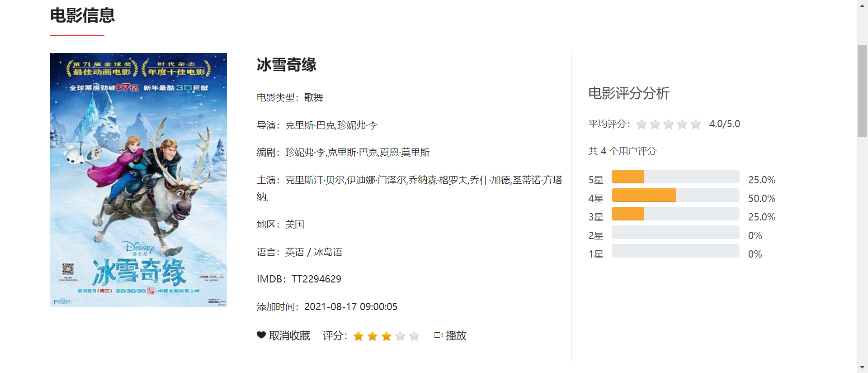Click the 播放 link to play

point(456,335)
